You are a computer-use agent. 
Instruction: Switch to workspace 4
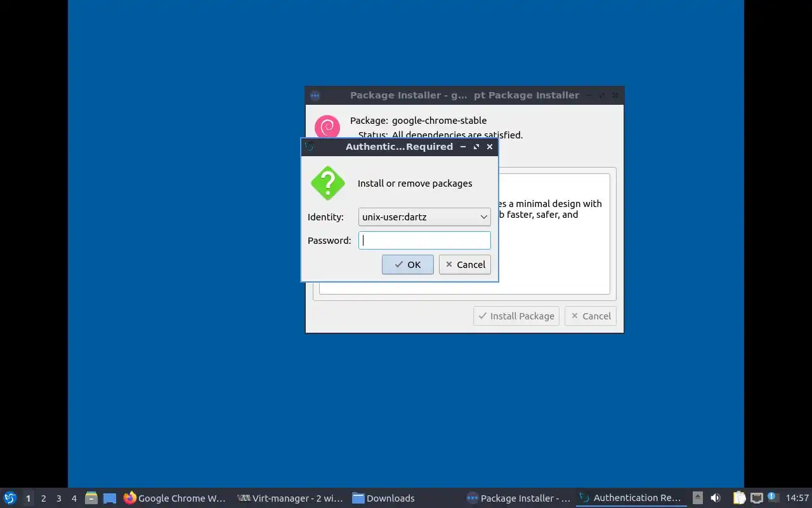coord(74,498)
